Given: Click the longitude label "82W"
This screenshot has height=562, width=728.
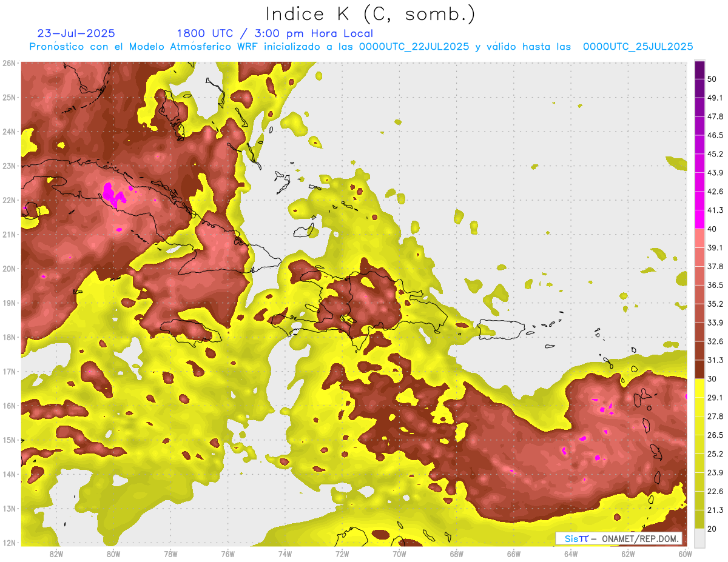Looking at the screenshot, I should [56, 554].
